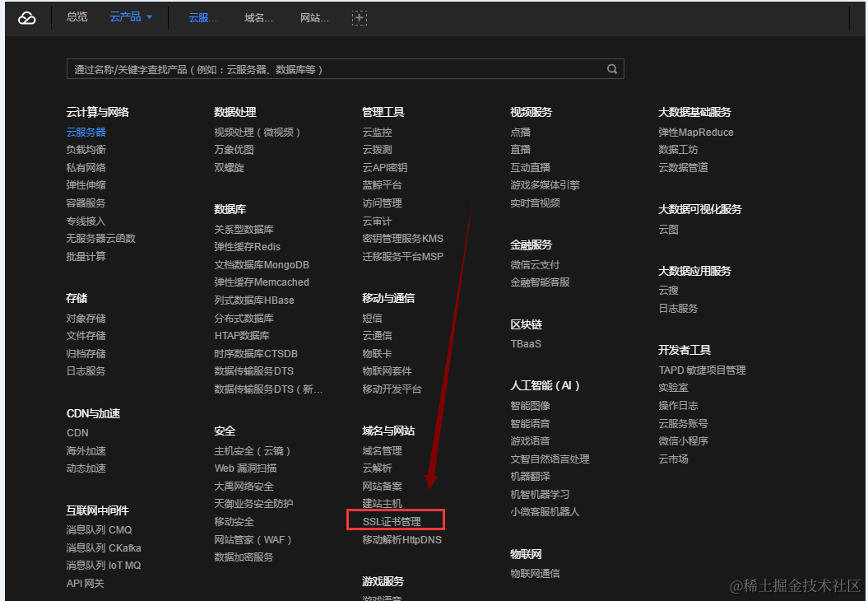
Task: Open 云API密钥 link
Action: coord(385,167)
